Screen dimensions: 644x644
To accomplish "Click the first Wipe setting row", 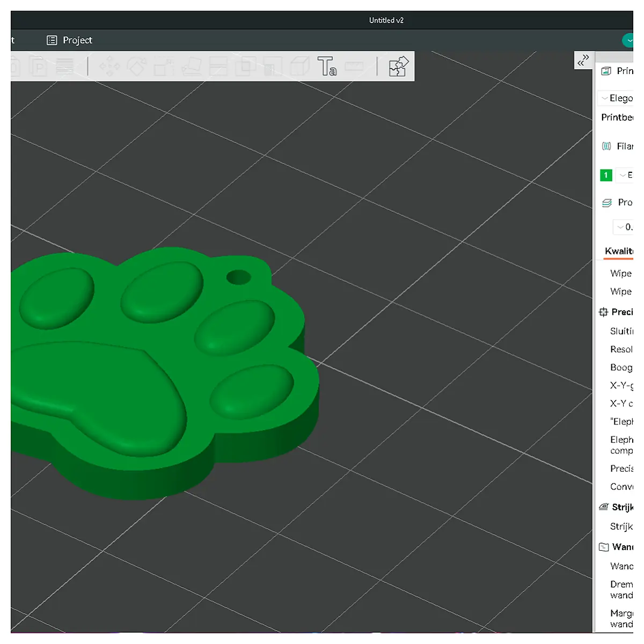I will (x=621, y=273).
